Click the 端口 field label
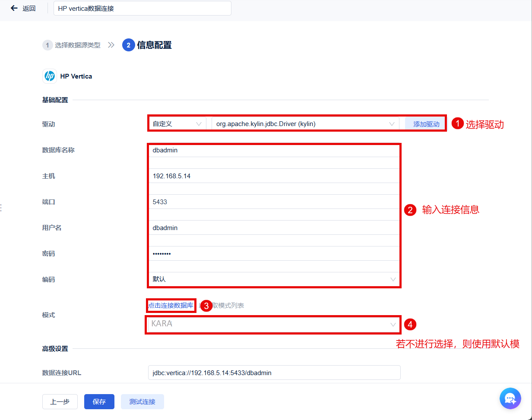 coord(48,202)
